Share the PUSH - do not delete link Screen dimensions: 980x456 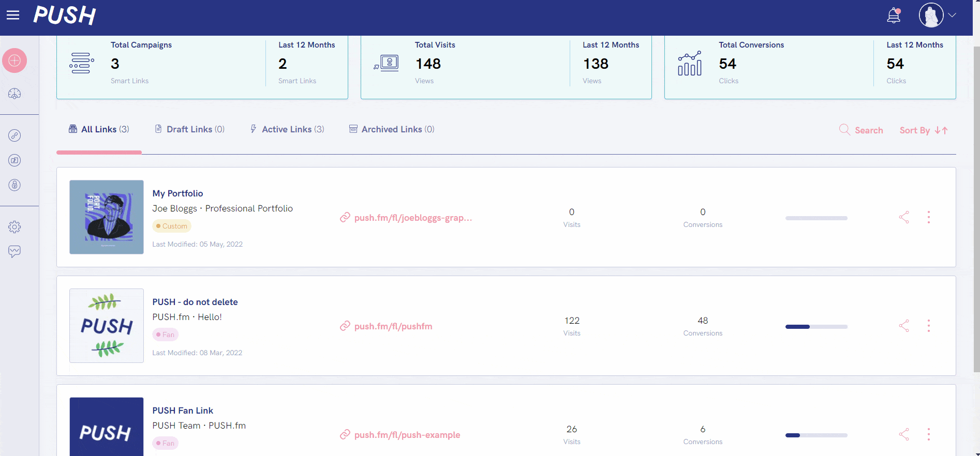904,326
